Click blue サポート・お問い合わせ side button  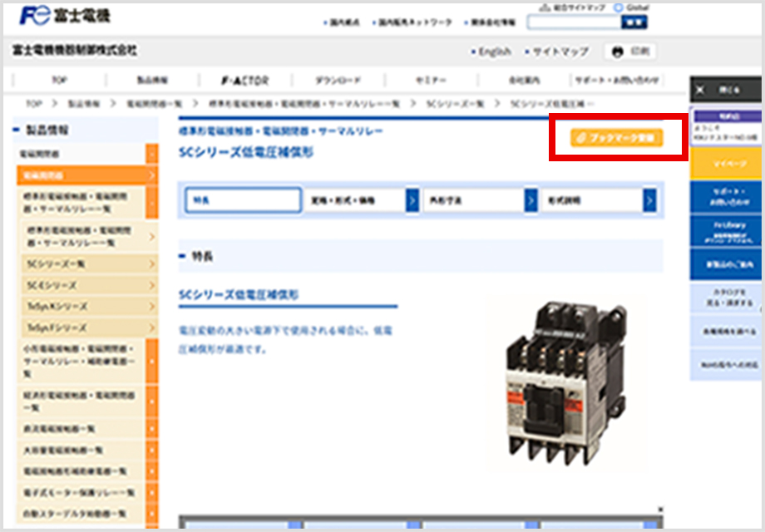725,197
